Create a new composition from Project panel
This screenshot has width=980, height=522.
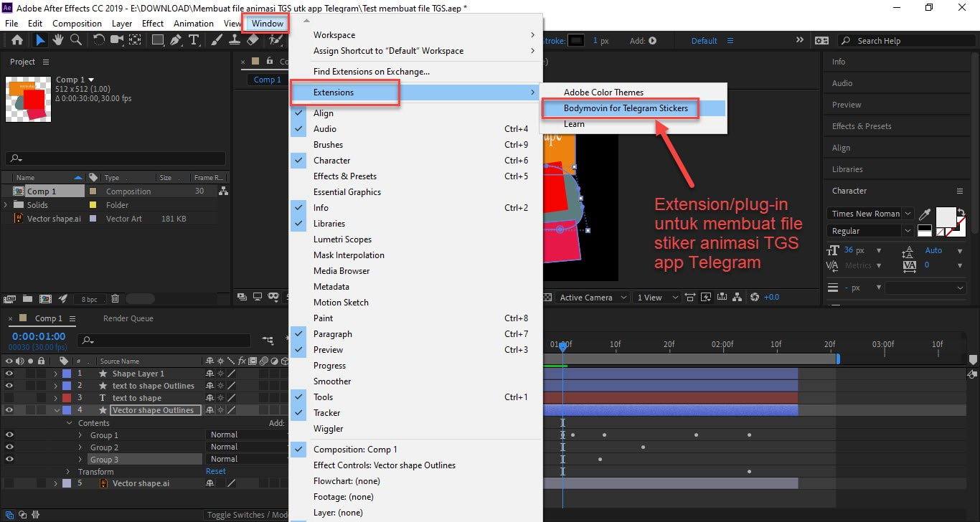(45, 298)
